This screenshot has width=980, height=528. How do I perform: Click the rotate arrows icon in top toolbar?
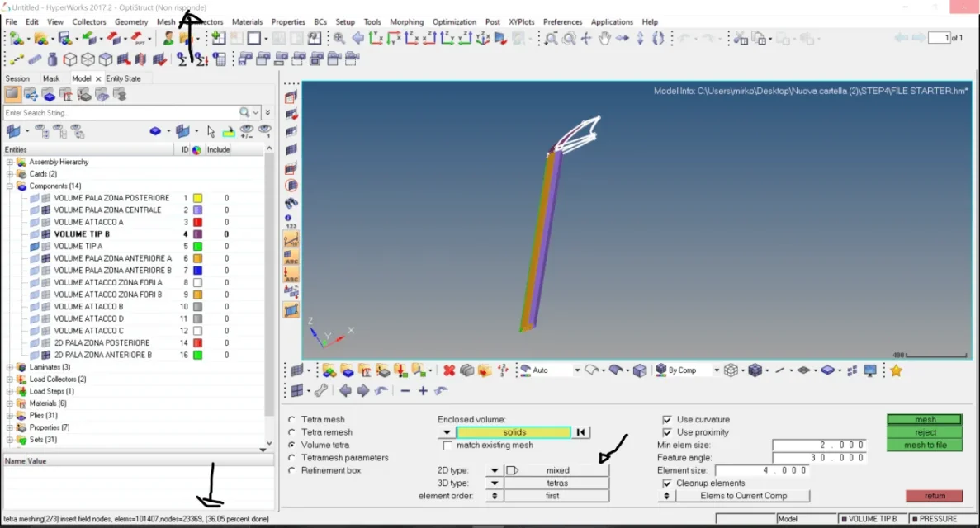[658, 39]
